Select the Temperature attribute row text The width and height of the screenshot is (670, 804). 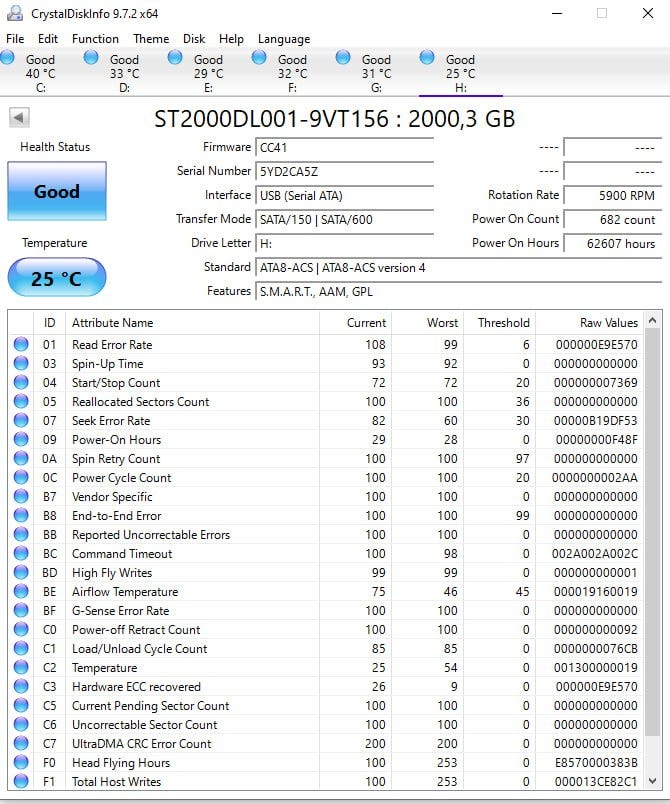click(105, 668)
